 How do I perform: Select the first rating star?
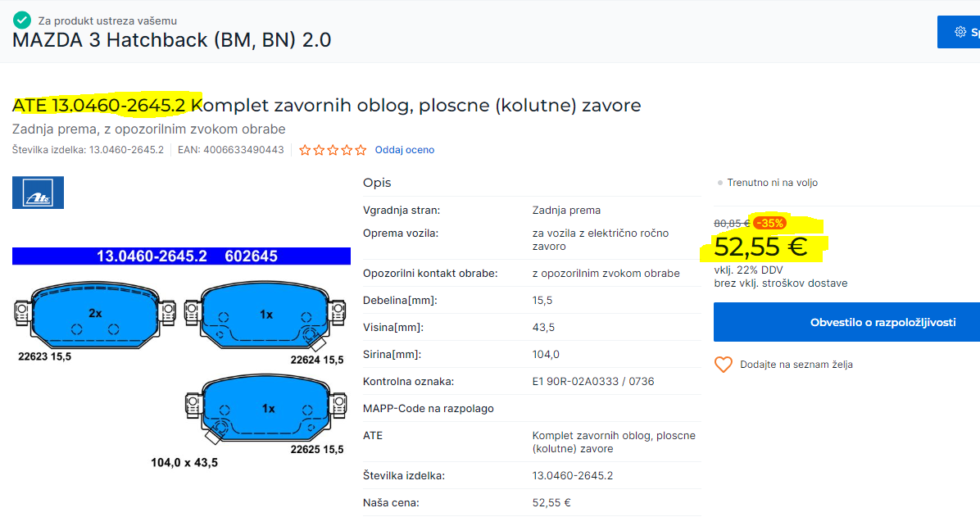point(305,150)
